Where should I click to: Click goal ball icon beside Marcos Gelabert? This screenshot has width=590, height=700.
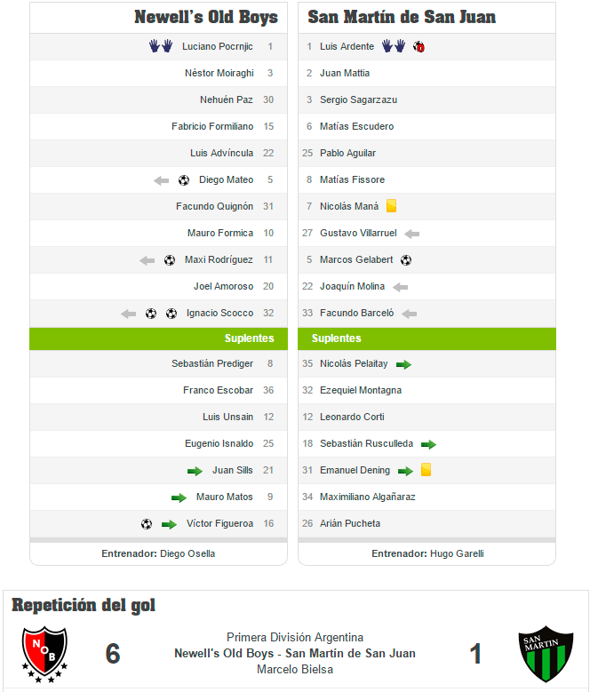click(x=406, y=260)
